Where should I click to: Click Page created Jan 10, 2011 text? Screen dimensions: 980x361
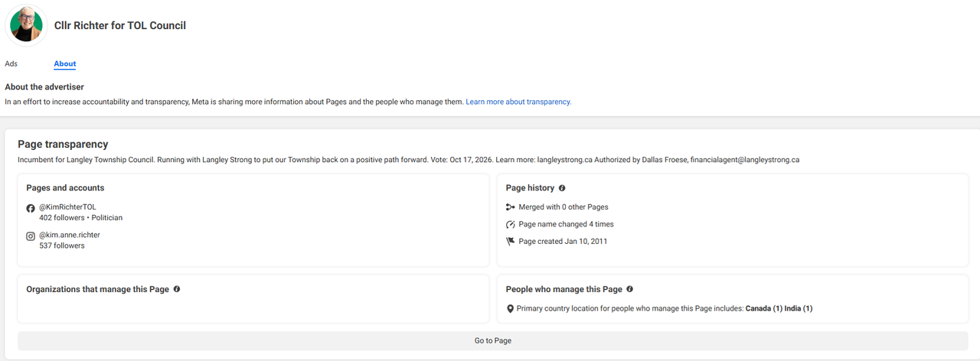(x=563, y=242)
